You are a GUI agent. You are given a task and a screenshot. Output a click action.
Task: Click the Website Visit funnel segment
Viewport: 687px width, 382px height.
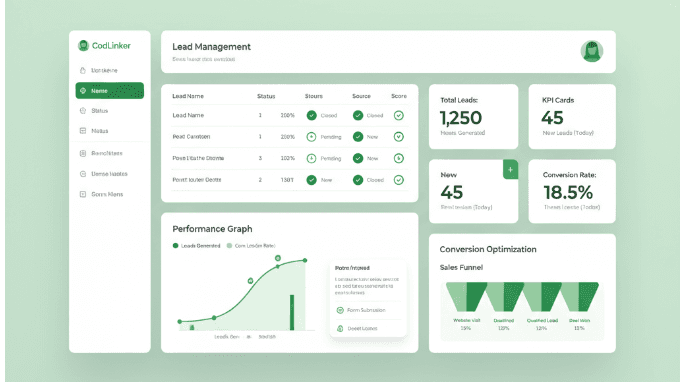466,297
